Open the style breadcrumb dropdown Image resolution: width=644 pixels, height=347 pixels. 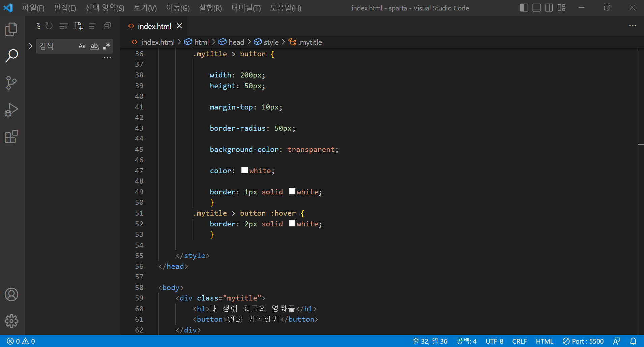click(266, 42)
